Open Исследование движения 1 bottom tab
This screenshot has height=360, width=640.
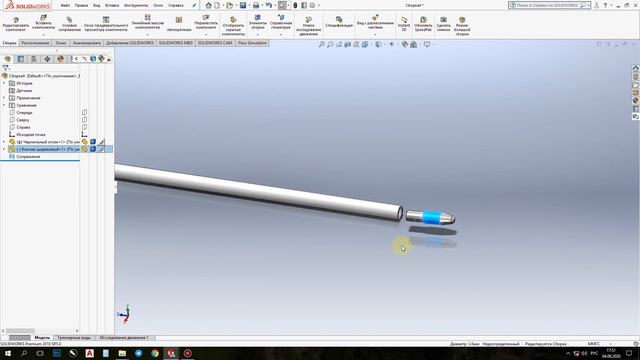pyautogui.click(x=124, y=338)
